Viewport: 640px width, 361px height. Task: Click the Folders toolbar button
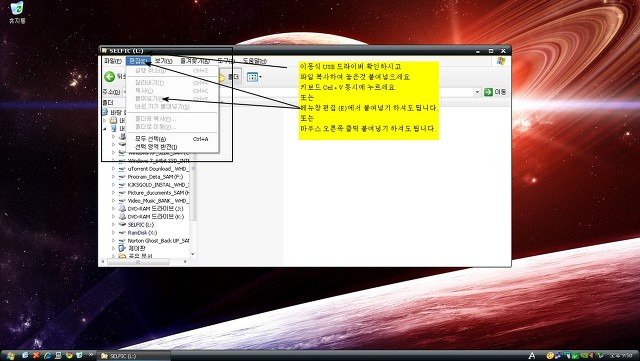(x=229, y=77)
